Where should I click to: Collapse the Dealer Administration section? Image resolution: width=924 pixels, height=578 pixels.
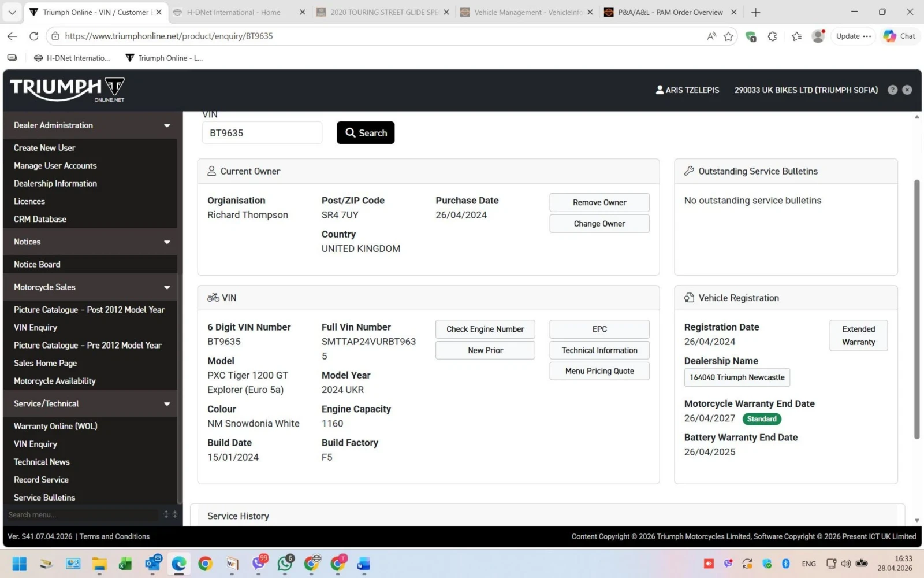(x=167, y=125)
